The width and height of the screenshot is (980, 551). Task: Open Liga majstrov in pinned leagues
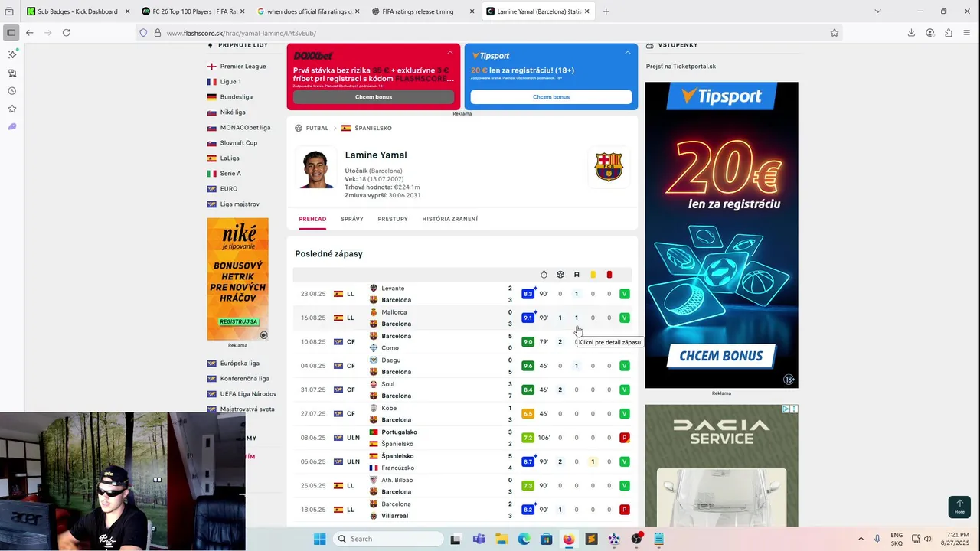(240, 204)
